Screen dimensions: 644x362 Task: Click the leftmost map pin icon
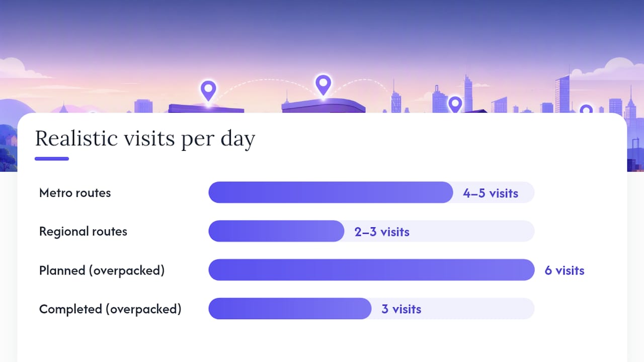click(208, 90)
